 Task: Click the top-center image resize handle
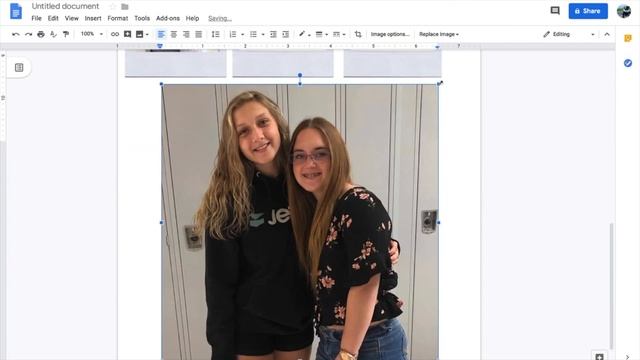[x=300, y=84]
